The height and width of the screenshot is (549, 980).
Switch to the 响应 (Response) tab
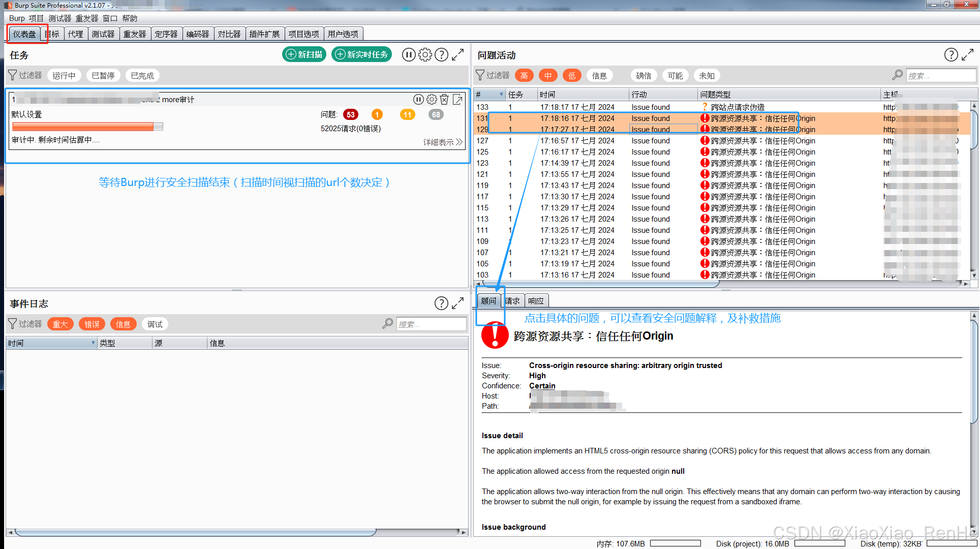(x=536, y=301)
